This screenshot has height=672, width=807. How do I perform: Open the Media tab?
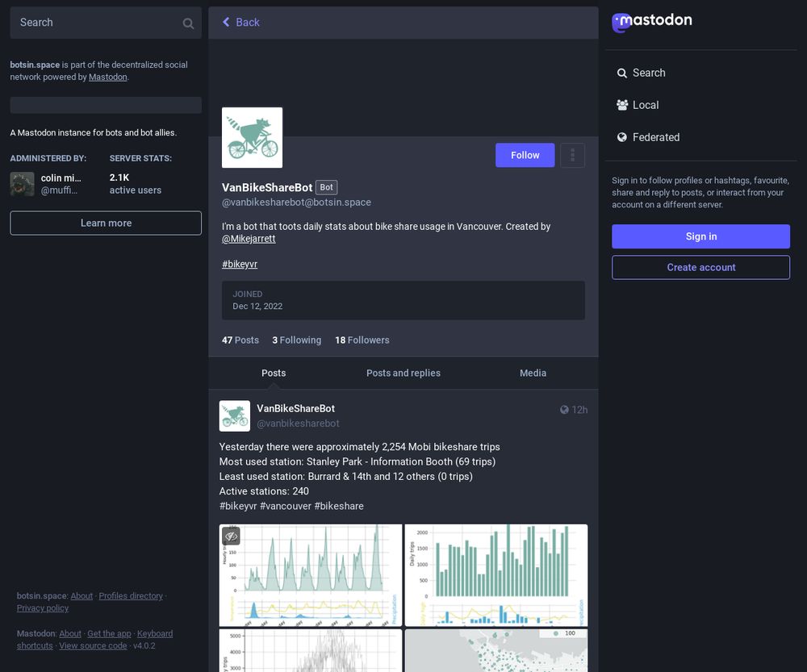click(x=533, y=373)
